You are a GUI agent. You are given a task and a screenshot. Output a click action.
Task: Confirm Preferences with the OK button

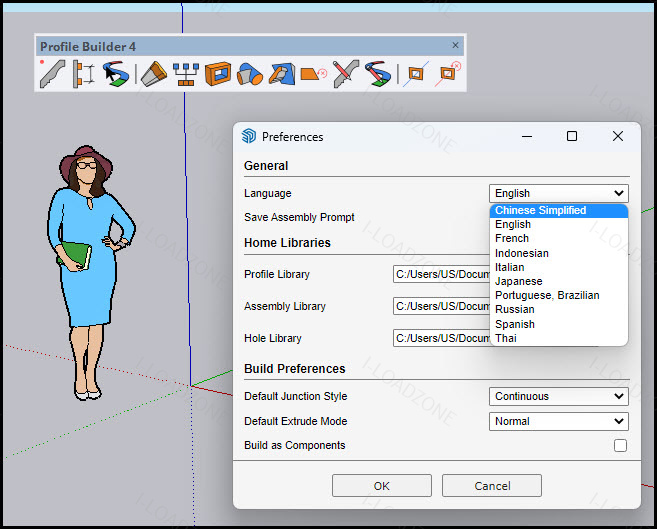coord(382,486)
